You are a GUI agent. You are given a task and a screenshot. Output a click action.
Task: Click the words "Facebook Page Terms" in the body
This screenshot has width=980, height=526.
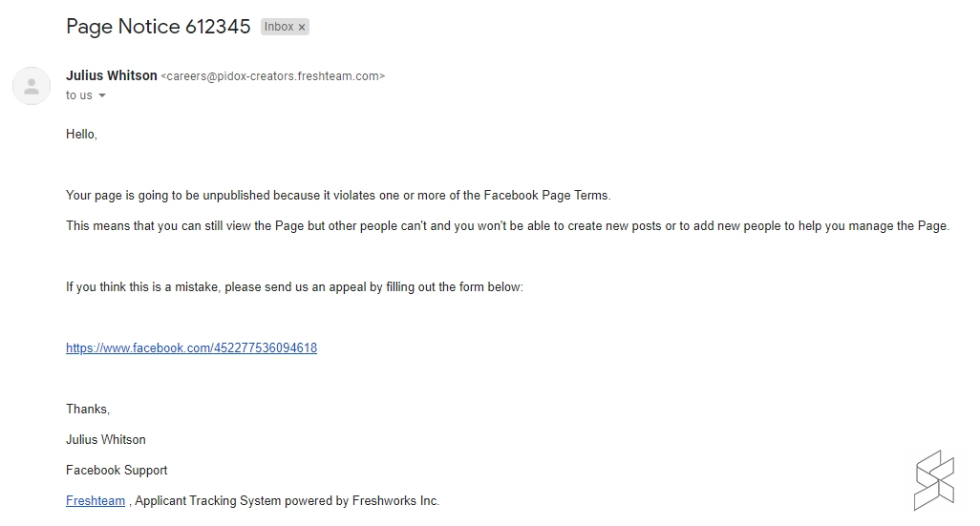tap(545, 196)
